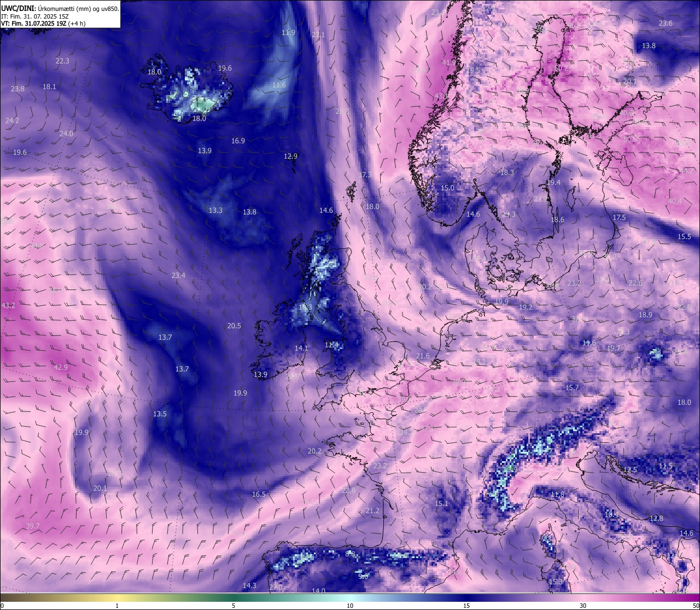The height and width of the screenshot is (610, 700).
Task: Click the 18.9 value label
Action: [645, 315]
